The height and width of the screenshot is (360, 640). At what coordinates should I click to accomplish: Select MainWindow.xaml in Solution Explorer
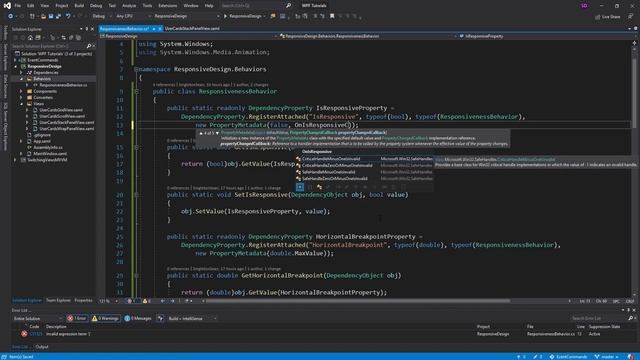(50, 154)
